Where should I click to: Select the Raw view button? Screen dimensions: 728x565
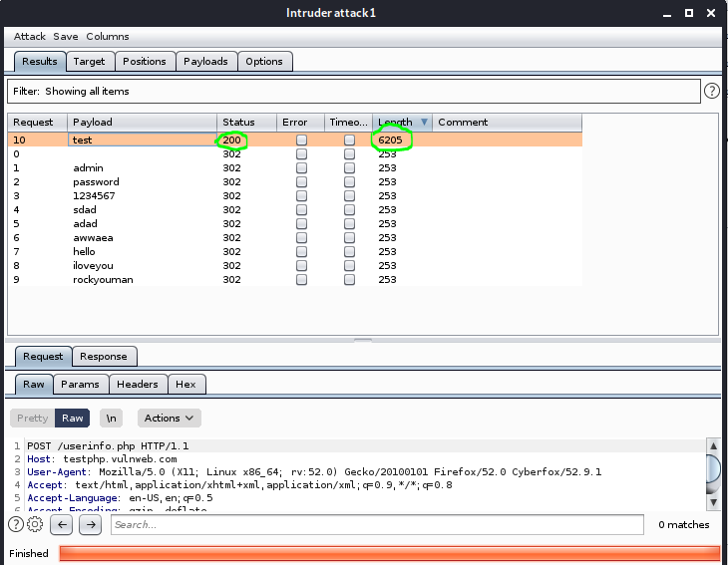tap(73, 418)
